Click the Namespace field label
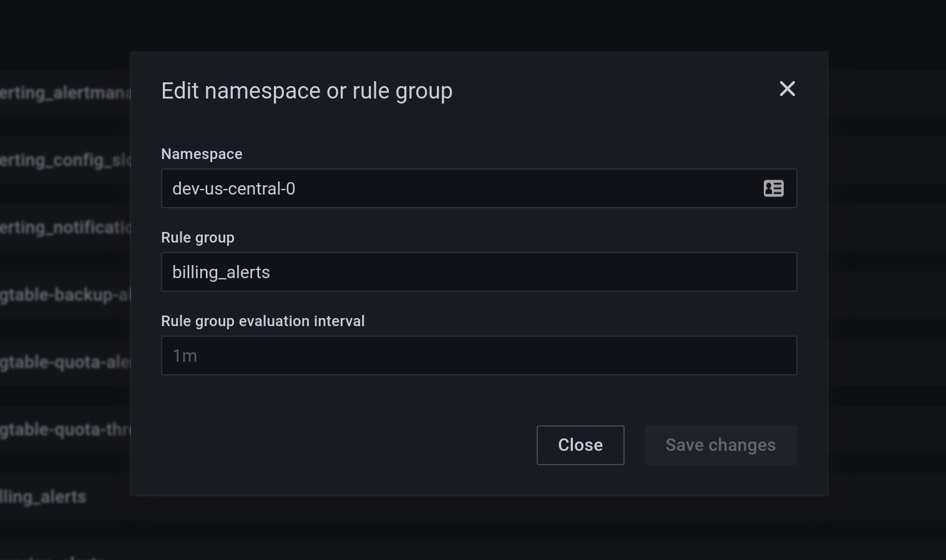 coord(201,153)
